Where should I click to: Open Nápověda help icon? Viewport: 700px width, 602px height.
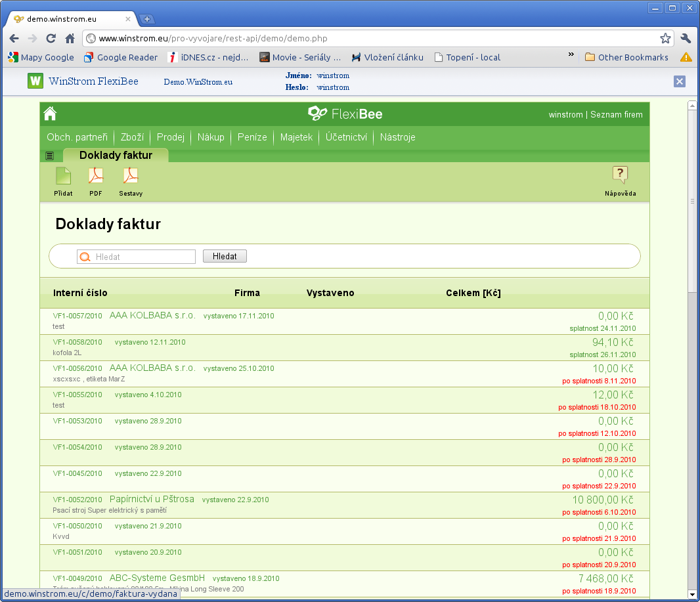[620, 176]
